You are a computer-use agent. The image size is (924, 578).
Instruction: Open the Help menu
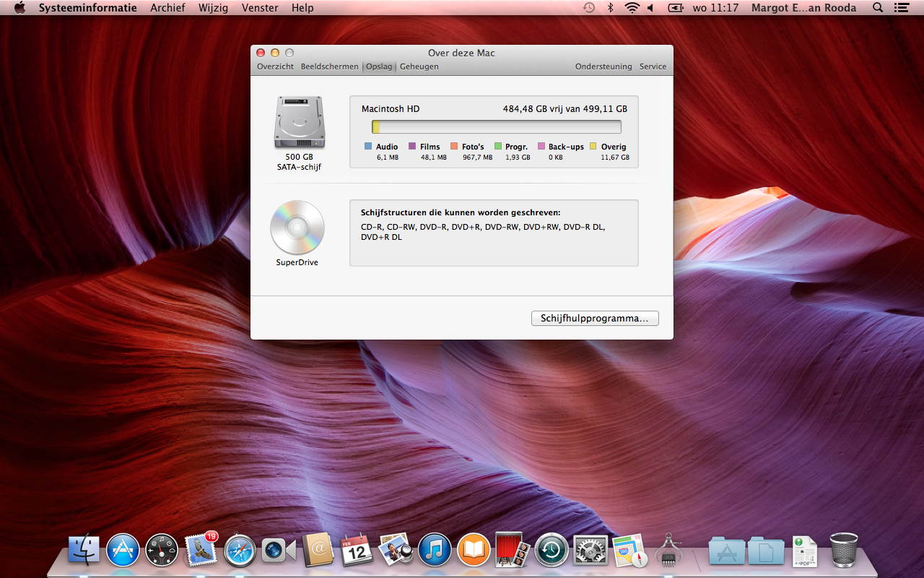pyautogui.click(x=302, y=8)
